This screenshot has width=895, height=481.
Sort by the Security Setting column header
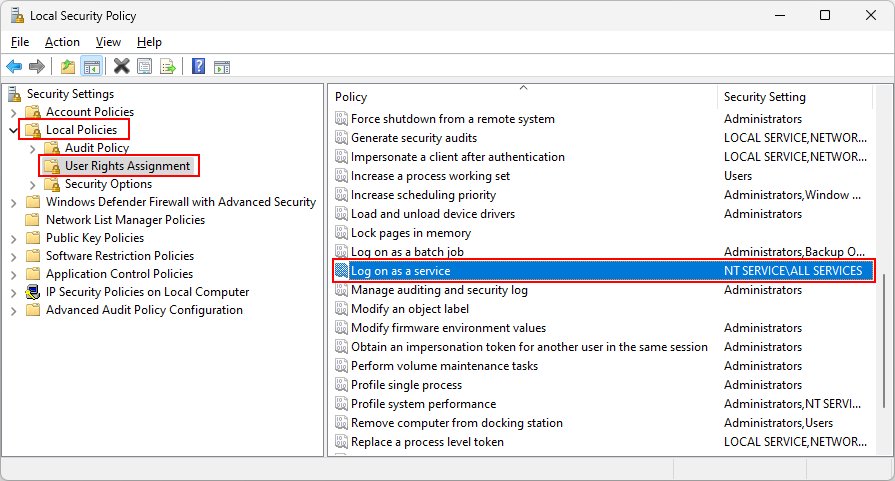pyautogui.click(x=795, y=97)
